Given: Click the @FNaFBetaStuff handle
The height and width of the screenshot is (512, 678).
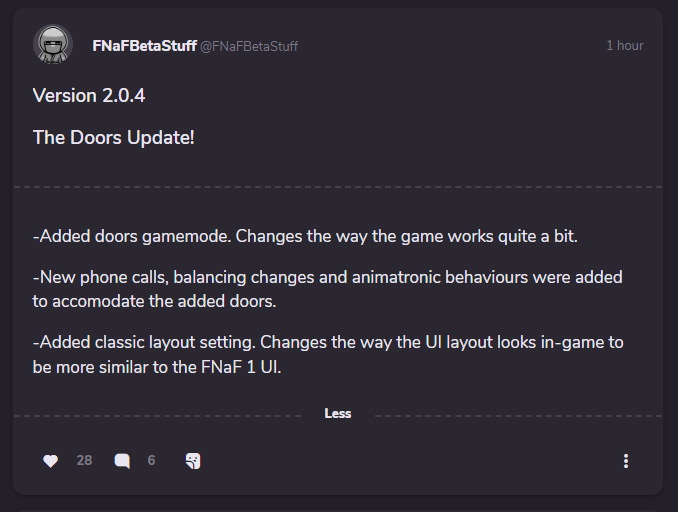Looking at the screenshot, I should (249, 47).
